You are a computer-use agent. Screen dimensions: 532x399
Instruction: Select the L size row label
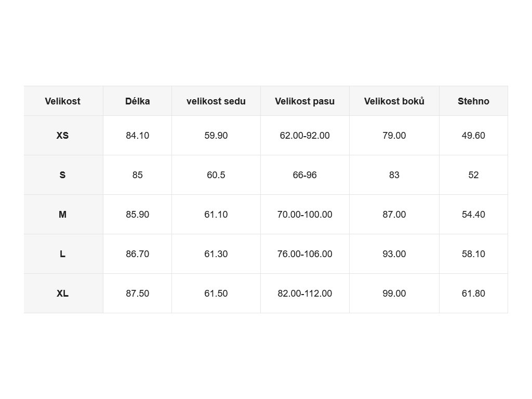click(x=63, y=254)
